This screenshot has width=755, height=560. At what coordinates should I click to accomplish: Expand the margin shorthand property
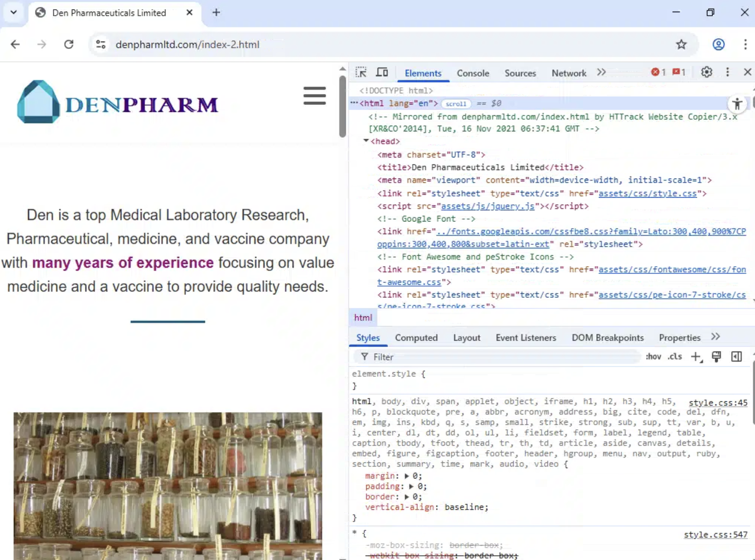[x=407, y=476]
